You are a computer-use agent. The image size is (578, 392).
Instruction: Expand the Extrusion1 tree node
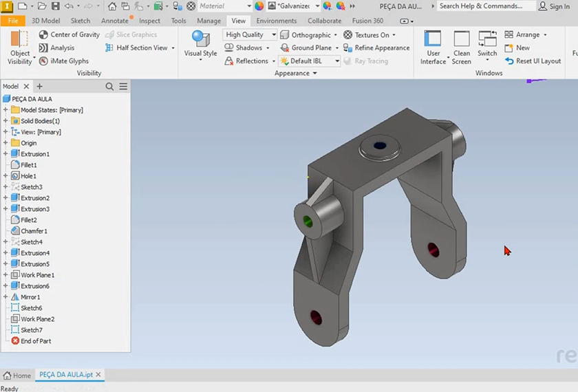pyautogui.click(x=6, y=154)
